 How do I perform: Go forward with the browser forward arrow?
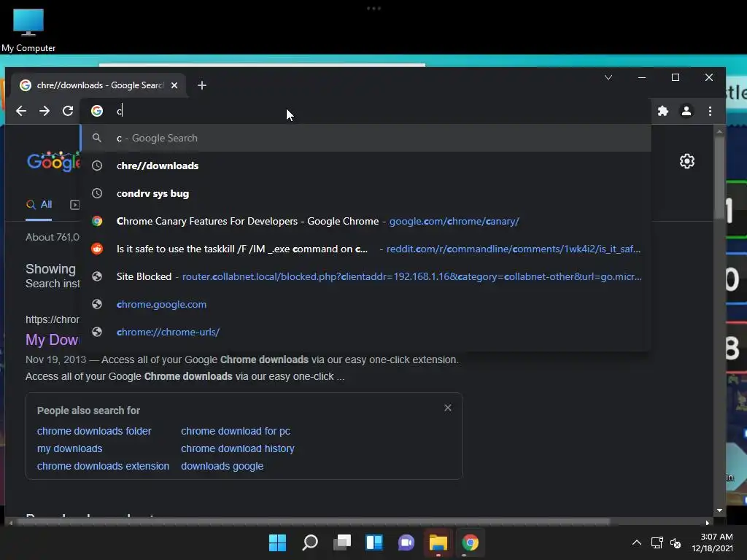tap(44, 111)
